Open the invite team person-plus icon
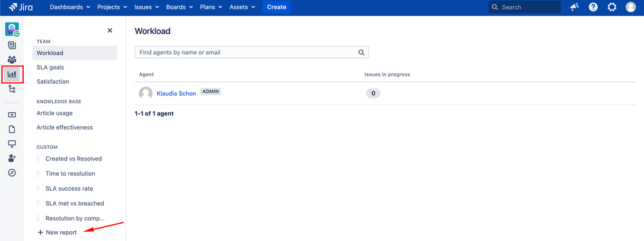This screenshot has width=644, height=241. 12,158
